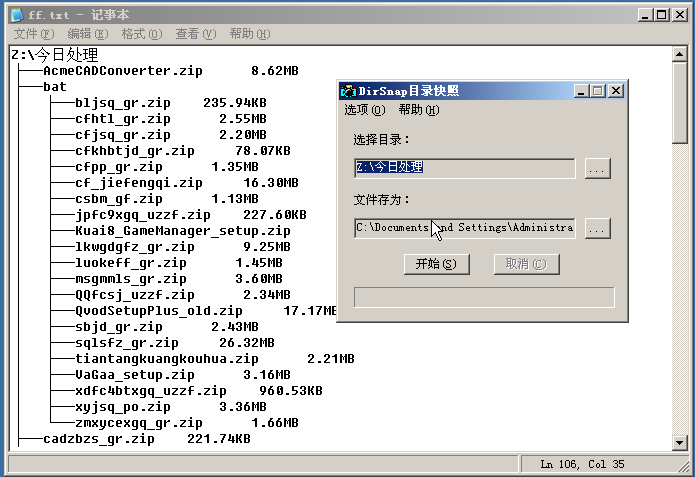Click sqlsfz_gr.zip text line

[175, 343]
